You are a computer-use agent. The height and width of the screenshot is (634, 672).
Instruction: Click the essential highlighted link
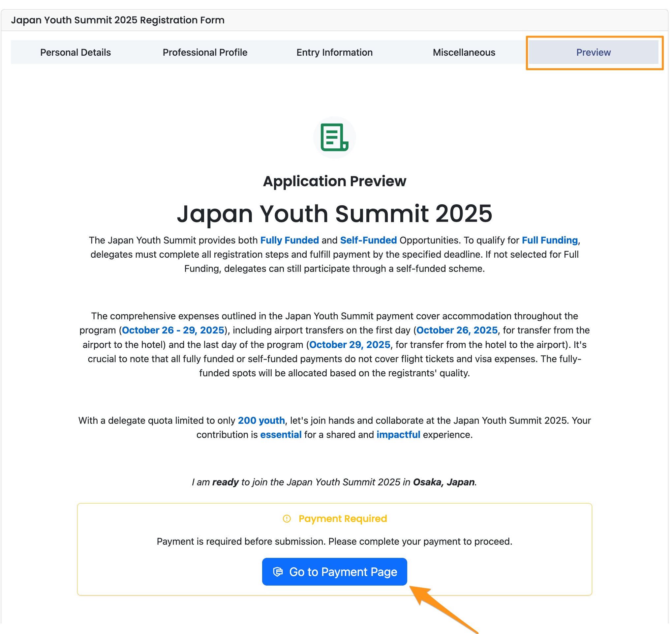[x=281, y=435]
